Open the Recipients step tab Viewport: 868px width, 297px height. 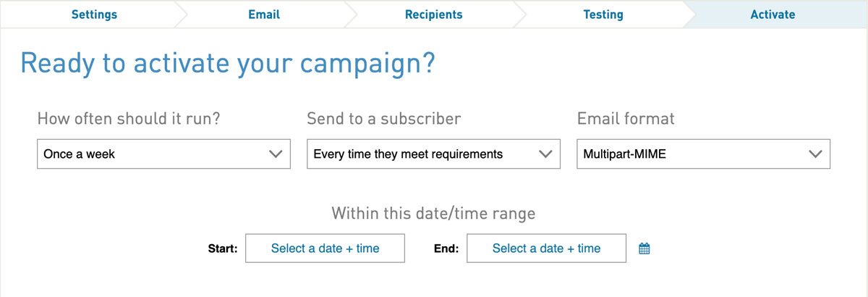[433, 14]
